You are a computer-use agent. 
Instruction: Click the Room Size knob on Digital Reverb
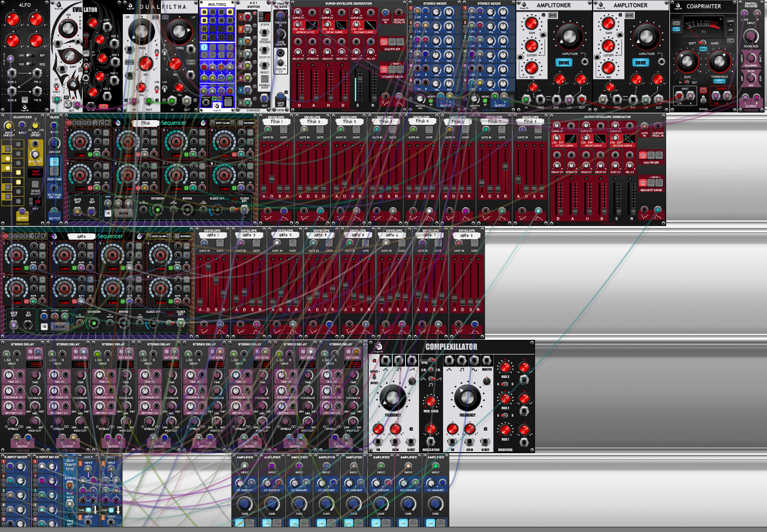(751, 37)
